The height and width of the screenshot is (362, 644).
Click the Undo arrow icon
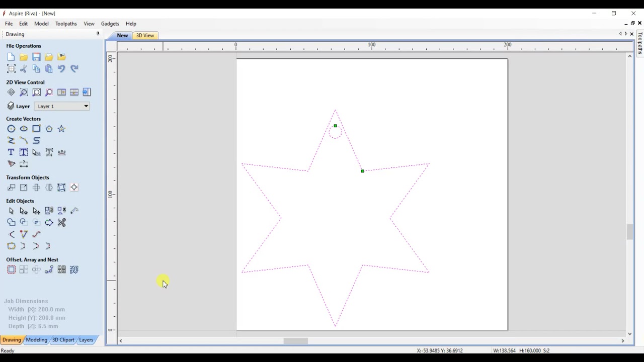tap(61, 68)
